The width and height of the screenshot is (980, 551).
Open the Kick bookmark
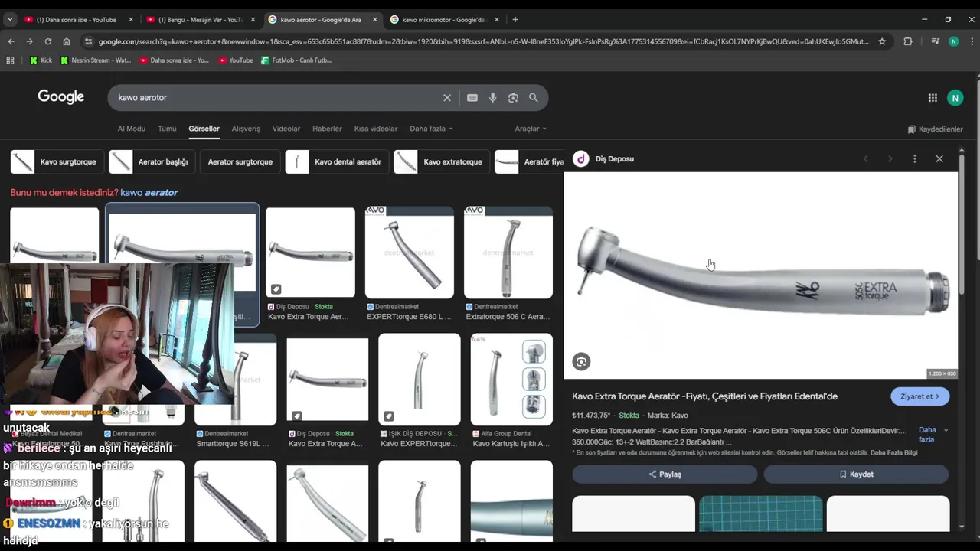pyautogui.click(x=40, y=60)
